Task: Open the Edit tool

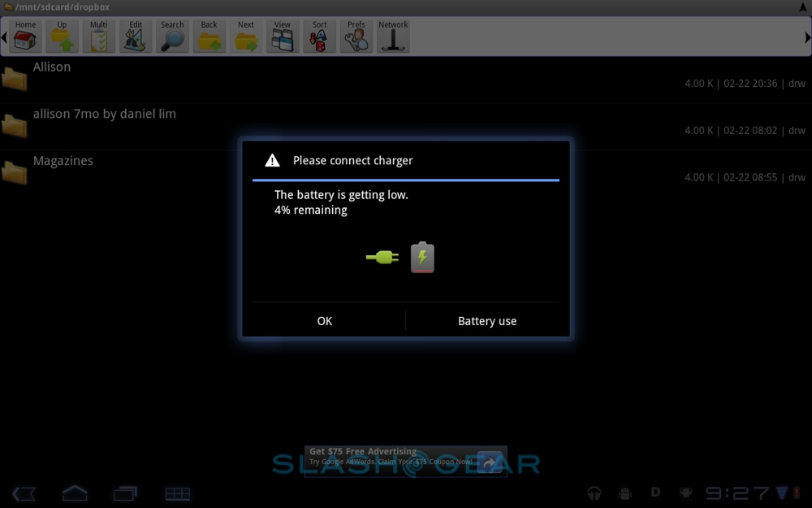Action: 135,36
